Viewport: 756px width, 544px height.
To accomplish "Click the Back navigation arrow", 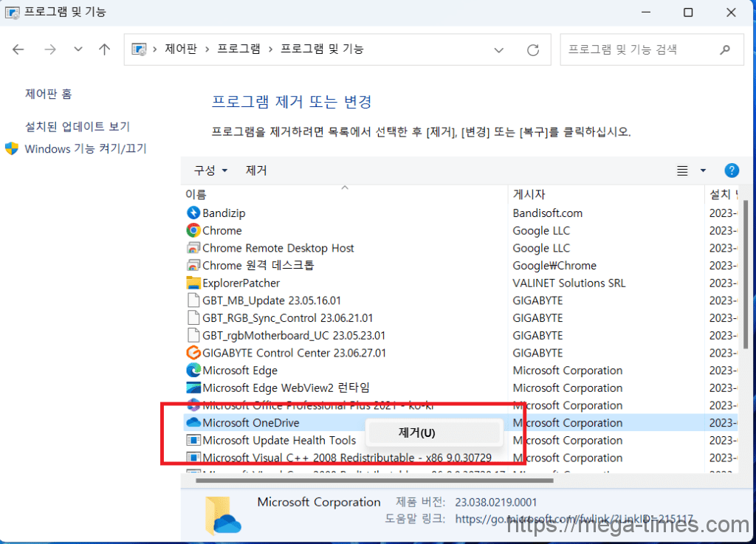I will pyautogui.click(x=18, y=49).
